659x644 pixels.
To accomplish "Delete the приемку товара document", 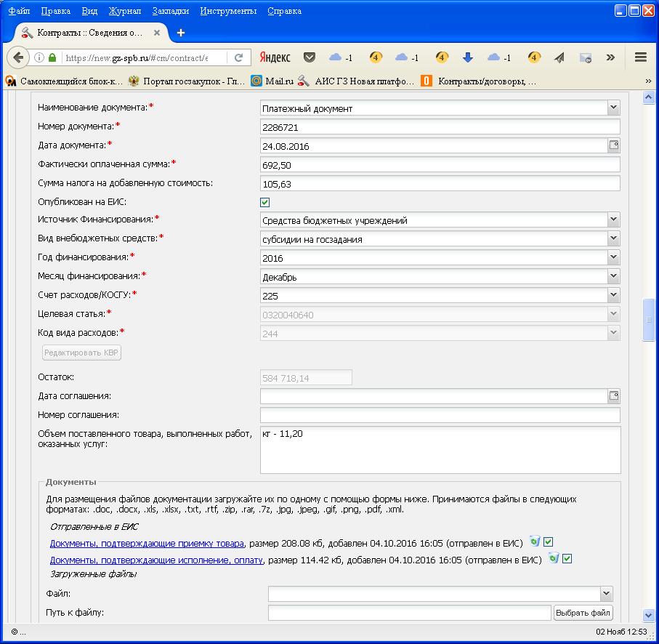I will pos(535,541).
